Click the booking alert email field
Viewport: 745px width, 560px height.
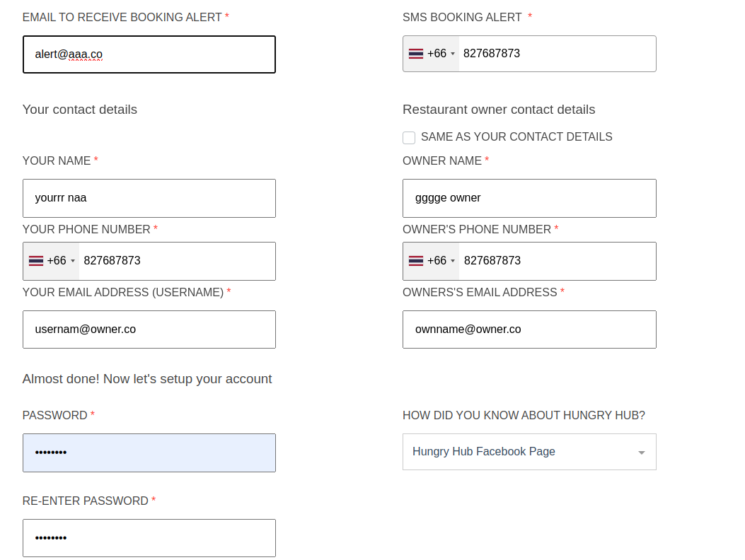tap(149, 54)
